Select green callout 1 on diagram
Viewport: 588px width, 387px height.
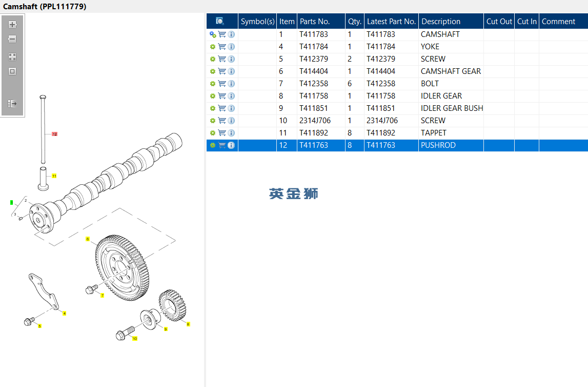point(12,203)
